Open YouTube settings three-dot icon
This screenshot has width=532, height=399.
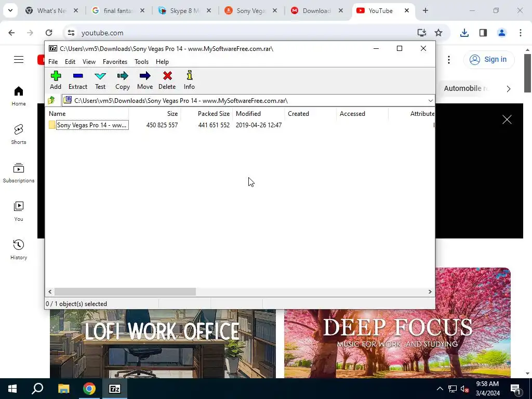point(448,60)
